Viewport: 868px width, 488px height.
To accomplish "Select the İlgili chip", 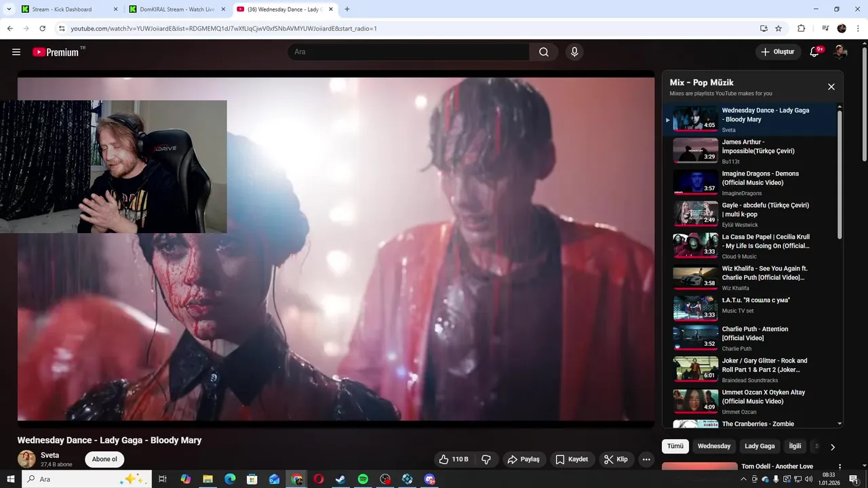I will (795, 446).
